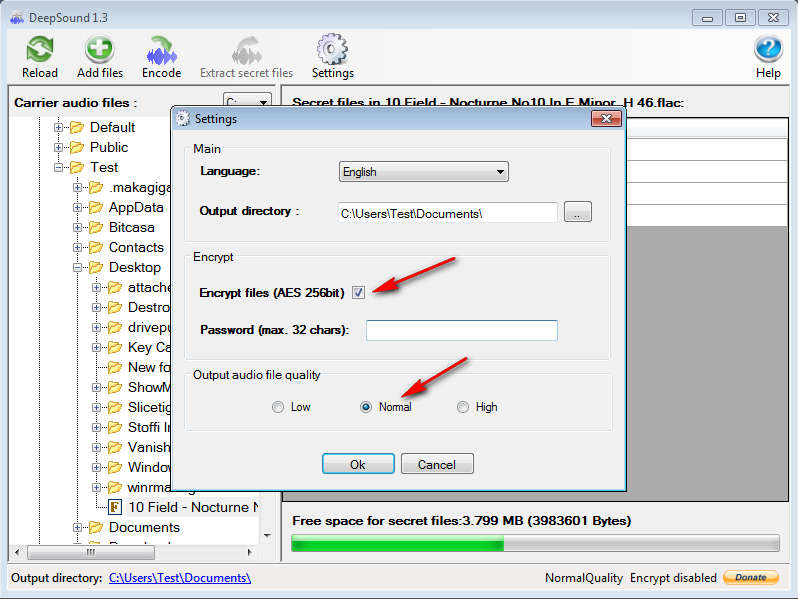Select the 10 Field - Nocturne audio file icon

116,507
